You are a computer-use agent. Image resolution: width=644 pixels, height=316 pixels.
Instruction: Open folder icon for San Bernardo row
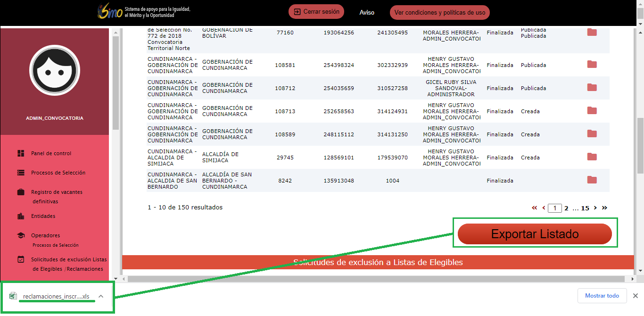pos(592,180)
